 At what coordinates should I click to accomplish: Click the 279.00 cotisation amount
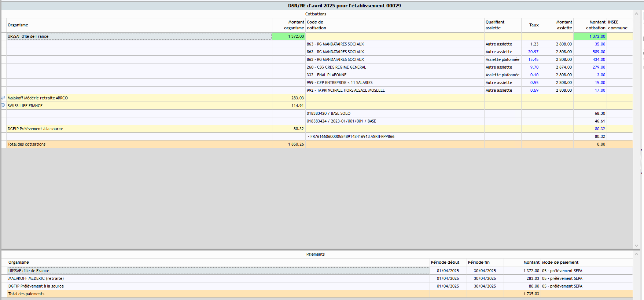coord(599,67)
